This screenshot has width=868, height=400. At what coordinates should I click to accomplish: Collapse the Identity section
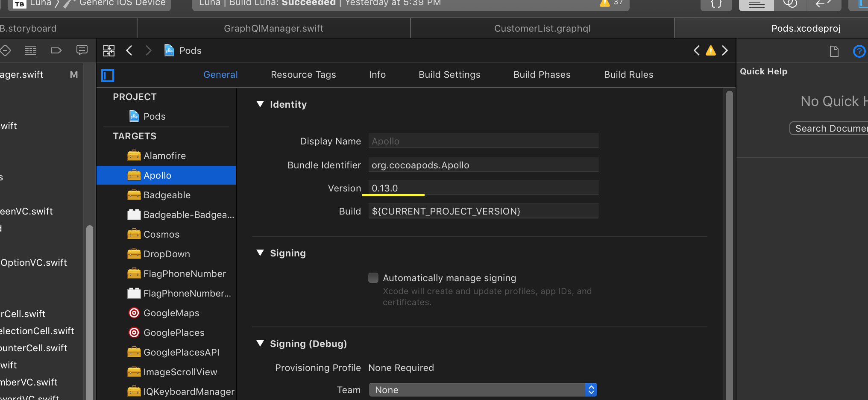(260, 104)
